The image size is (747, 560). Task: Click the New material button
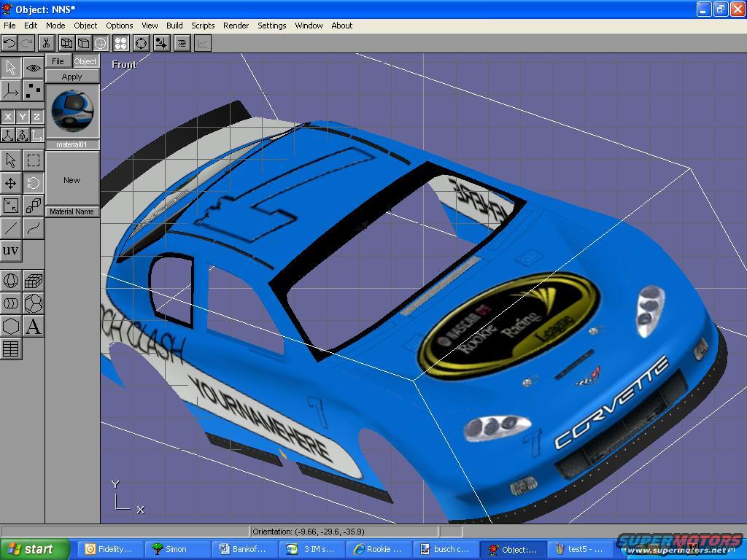[x=72, y=180]
